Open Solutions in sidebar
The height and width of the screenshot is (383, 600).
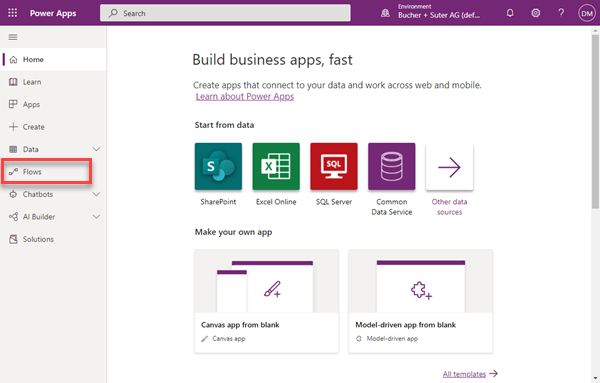pyautogui.click(x=53, y=239)
